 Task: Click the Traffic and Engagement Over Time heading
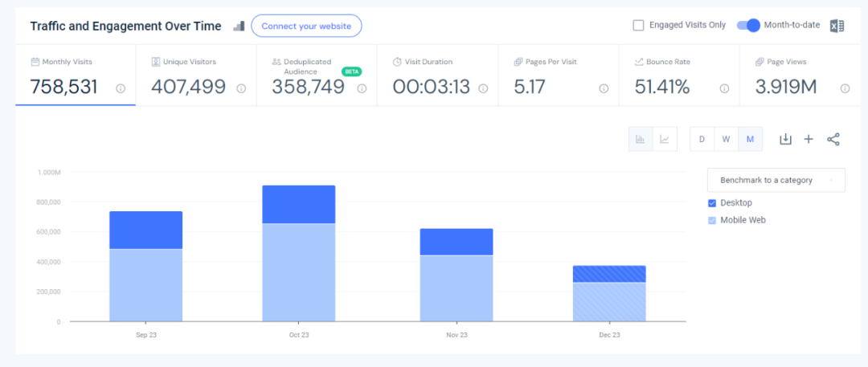(125, 26)
